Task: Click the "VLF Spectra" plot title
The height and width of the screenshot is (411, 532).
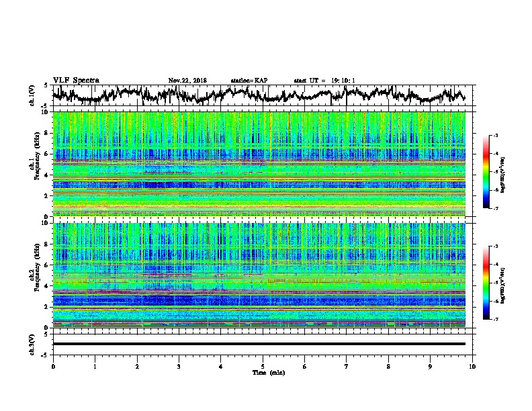Action: point(76,80)
